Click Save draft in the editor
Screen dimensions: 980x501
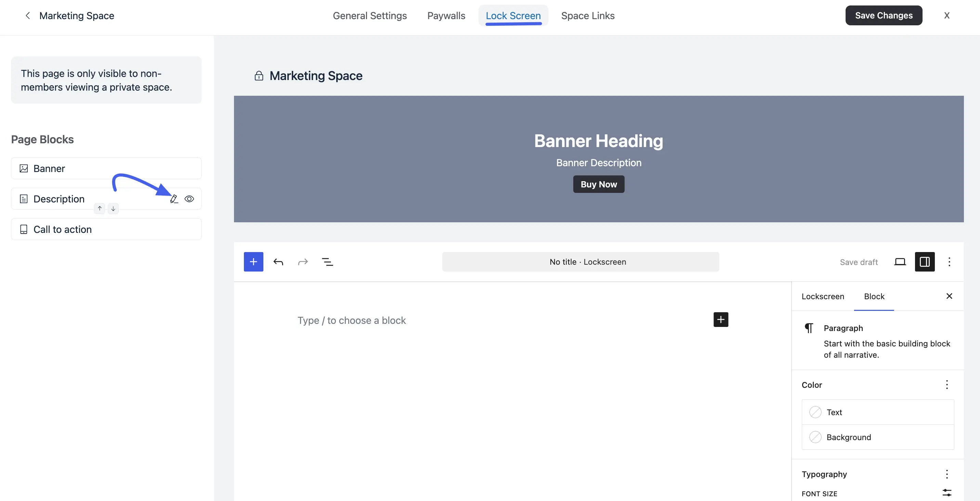tap(858, 262)
